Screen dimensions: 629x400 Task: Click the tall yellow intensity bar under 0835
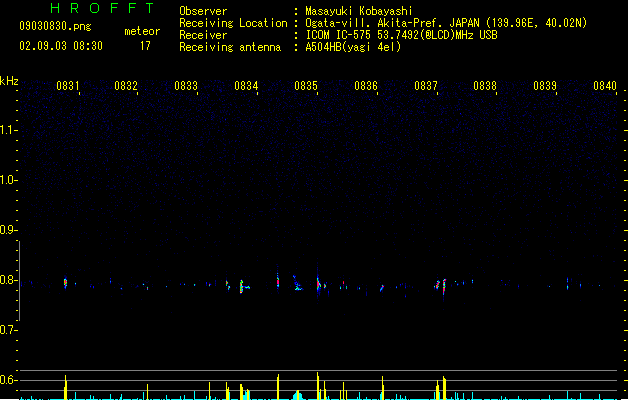pos(318,386)
